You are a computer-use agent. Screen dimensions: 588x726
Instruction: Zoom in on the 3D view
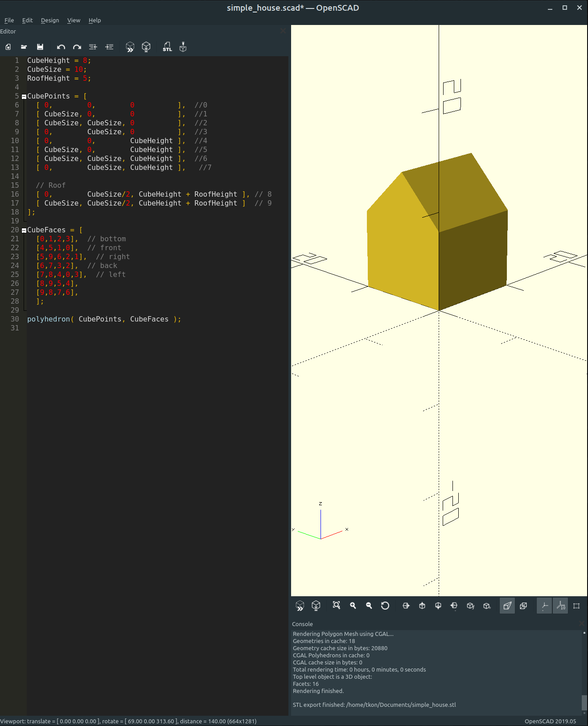[353, 606]
